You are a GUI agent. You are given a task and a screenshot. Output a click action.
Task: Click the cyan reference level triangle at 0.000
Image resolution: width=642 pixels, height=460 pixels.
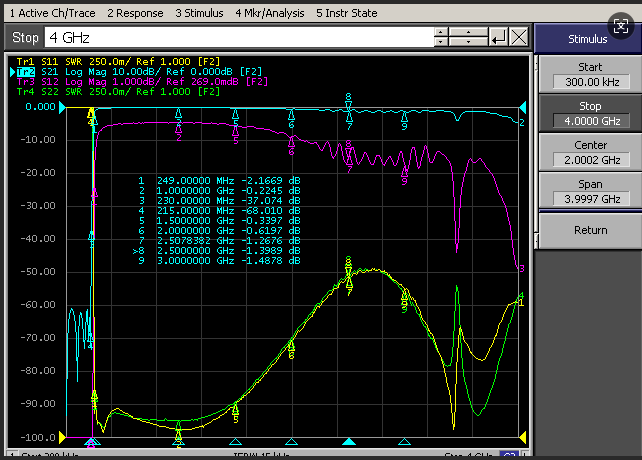pyautogui.click(x=62, y=107)
